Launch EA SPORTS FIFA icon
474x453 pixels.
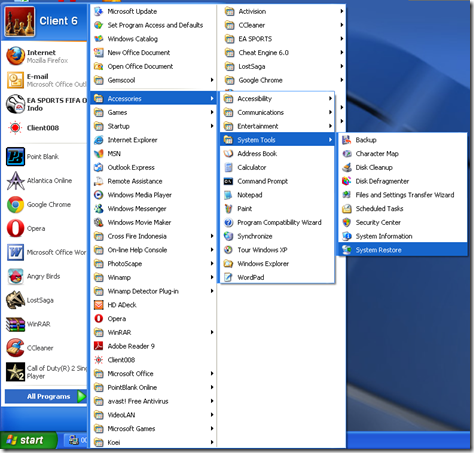[15, 104]
